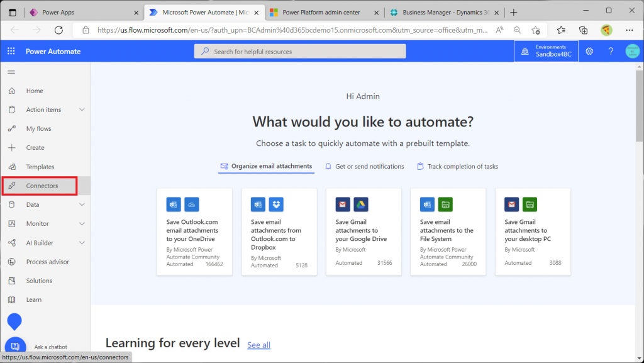
Task: Click the Zoom out magnifier in address bar
Action: point(518,30)
